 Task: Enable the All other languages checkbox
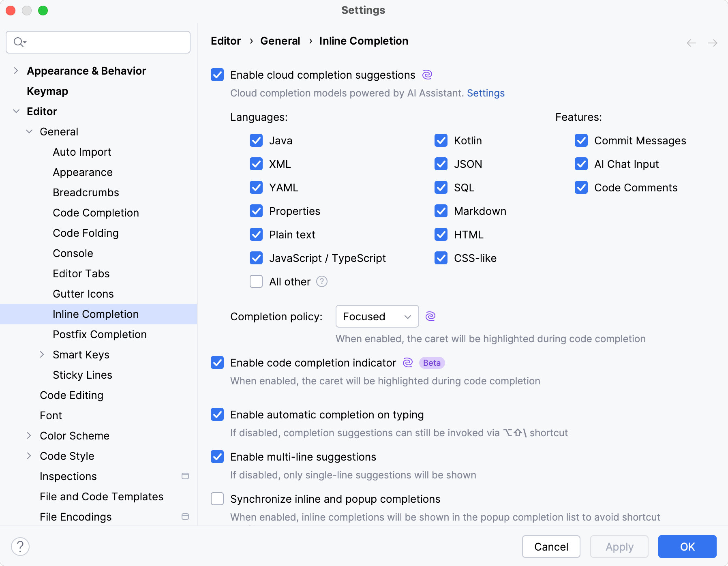coord(256,281)
